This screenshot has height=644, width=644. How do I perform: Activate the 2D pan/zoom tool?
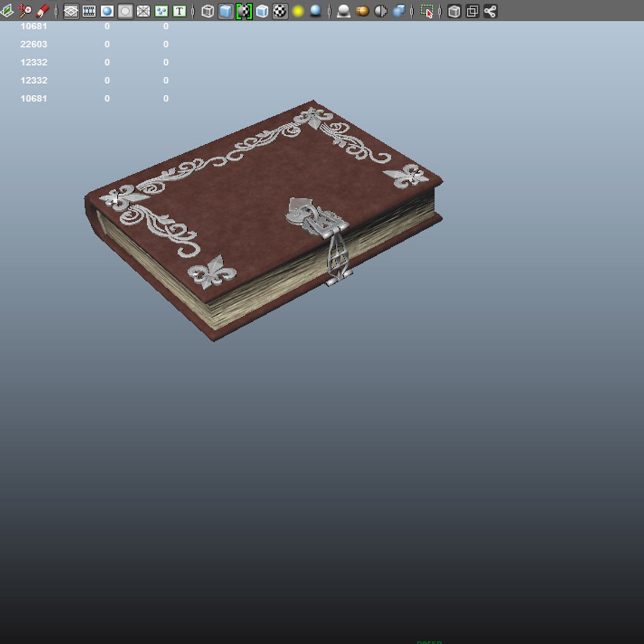[x=25, y=11]
